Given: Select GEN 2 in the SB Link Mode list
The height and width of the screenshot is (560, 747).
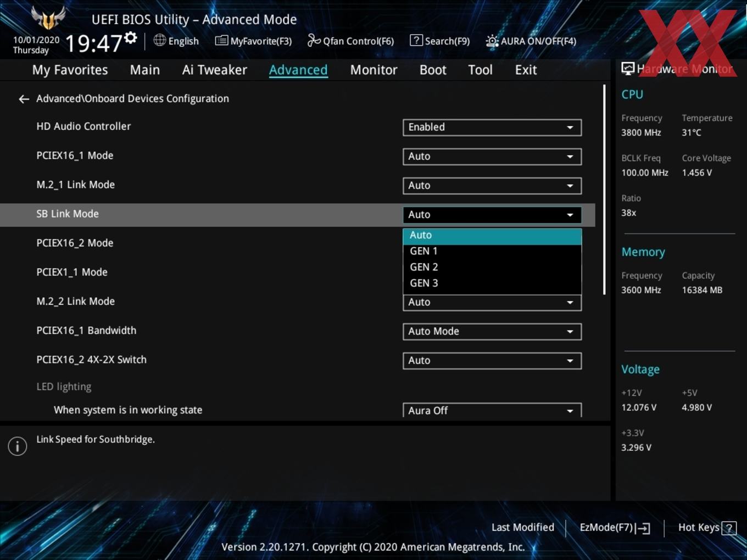Looking at the screenshot, I should 492,267.
